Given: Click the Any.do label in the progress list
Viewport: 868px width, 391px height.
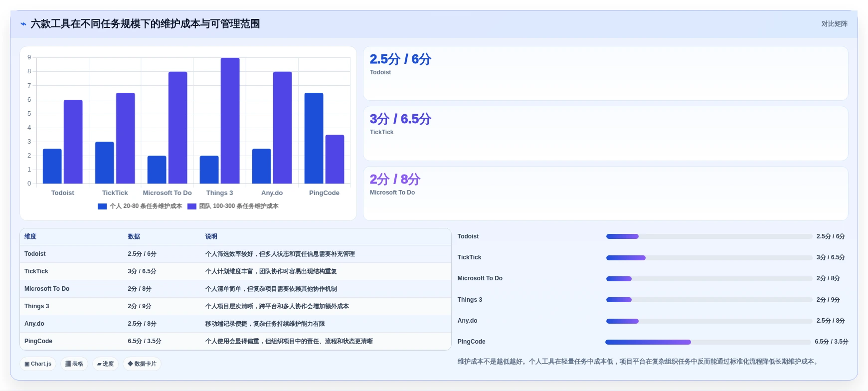Looking at the screenshot, I should coord(468,321).
